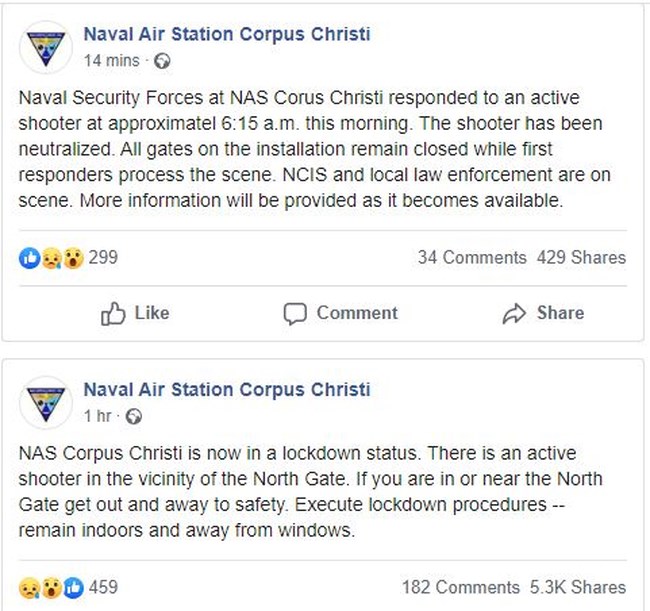Open the 14 mins timestamp link
The height and width of the screenshot is (611, 650).
112,61
